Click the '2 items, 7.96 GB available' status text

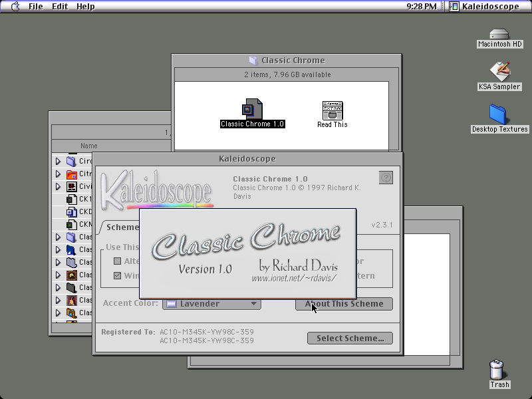click(x=287, y=74)
